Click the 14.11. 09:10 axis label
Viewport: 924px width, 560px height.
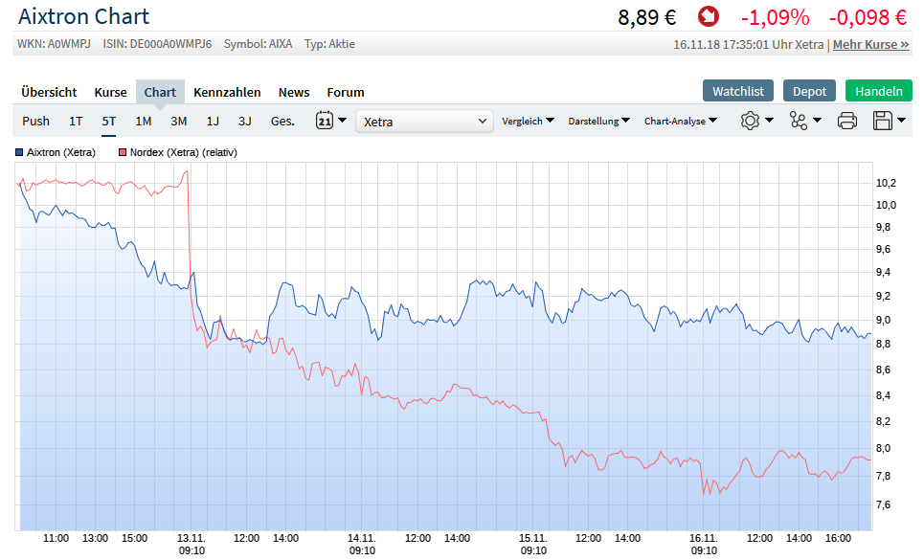tap(362, 544)
